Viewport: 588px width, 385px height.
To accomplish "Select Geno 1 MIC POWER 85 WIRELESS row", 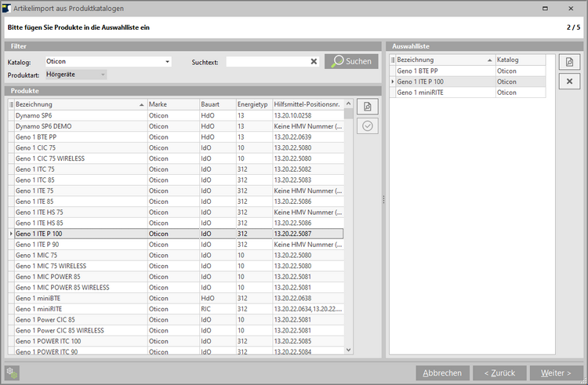I will click(x=176, y=288).
